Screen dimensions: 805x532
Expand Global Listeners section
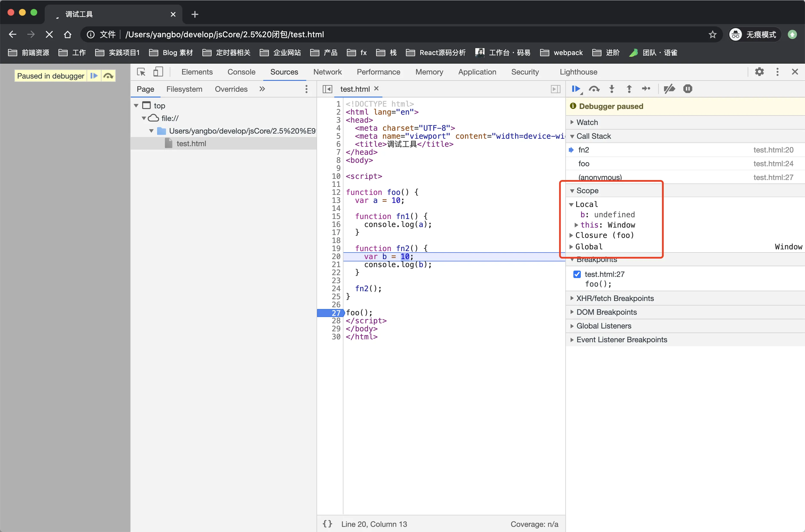click(x=685, y=326)
